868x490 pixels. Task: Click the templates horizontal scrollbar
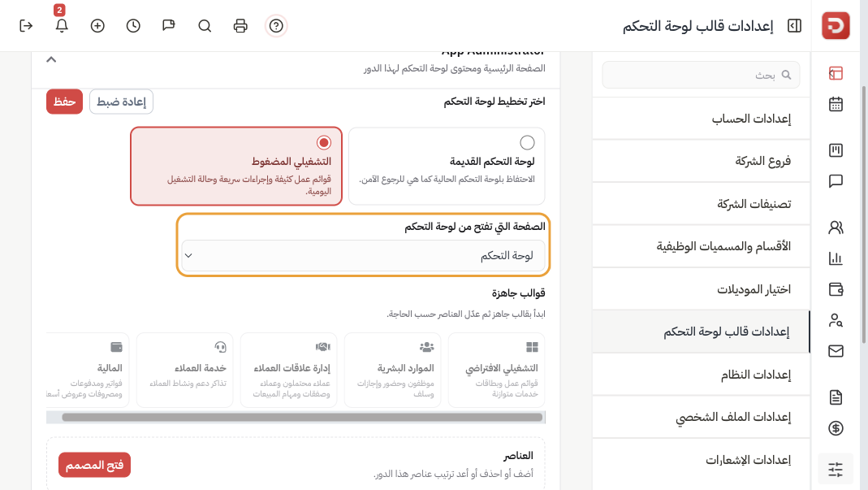tap(302, 418)
